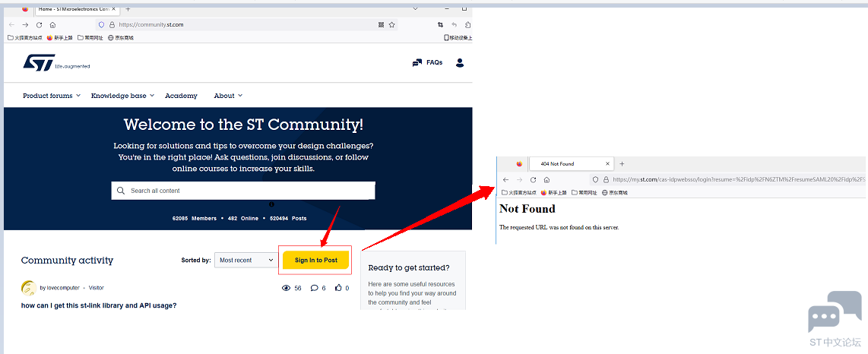Click Back arrow in 404 Not Found window
This screenshot has width=868, height=354.
click(505, 180)
